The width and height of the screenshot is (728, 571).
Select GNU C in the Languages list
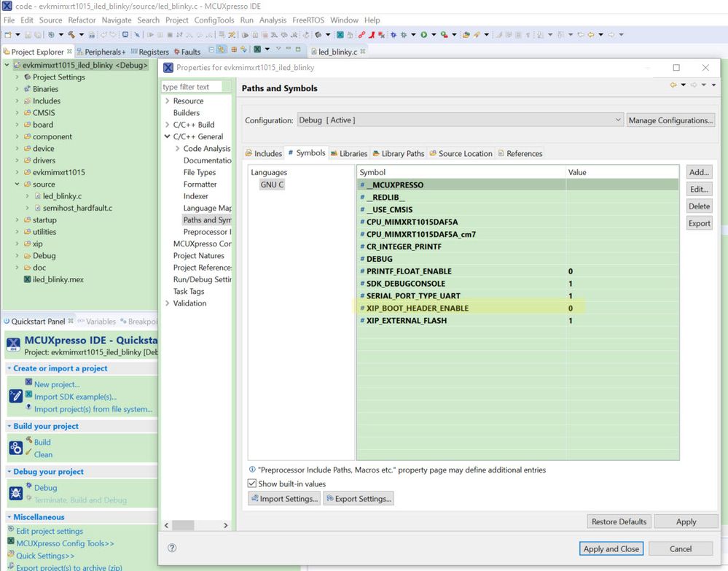click(272, 184)
